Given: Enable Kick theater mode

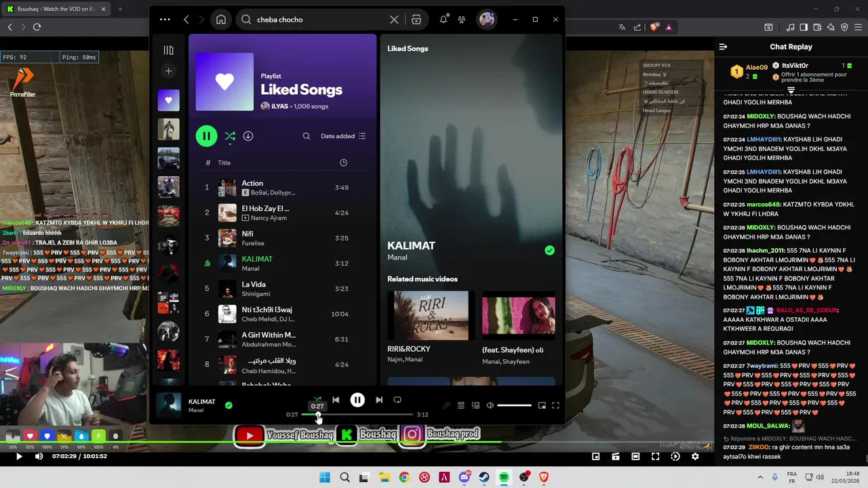Looking at the screenshot, I should pyautogui.click(x=635, y=457).
